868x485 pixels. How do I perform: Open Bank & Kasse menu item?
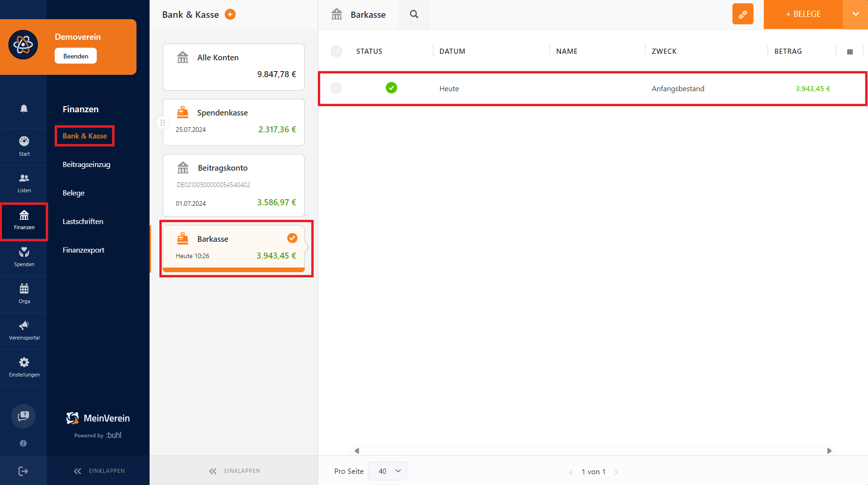click(85, 136)
